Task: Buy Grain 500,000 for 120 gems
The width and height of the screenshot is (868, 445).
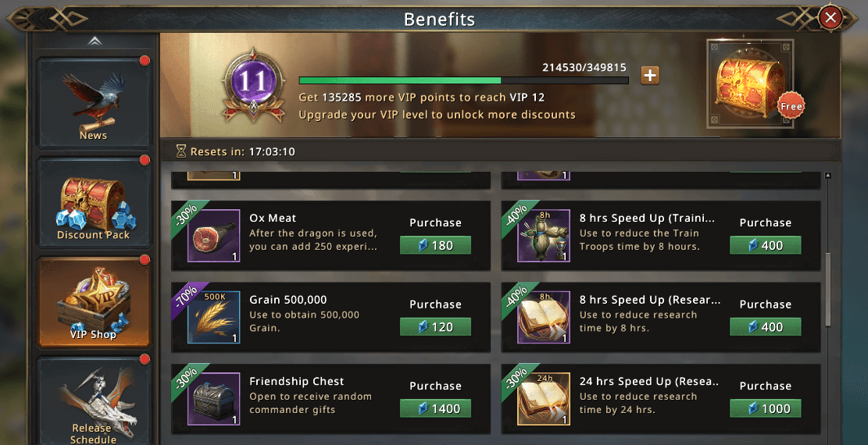Action: click(435, 327)
